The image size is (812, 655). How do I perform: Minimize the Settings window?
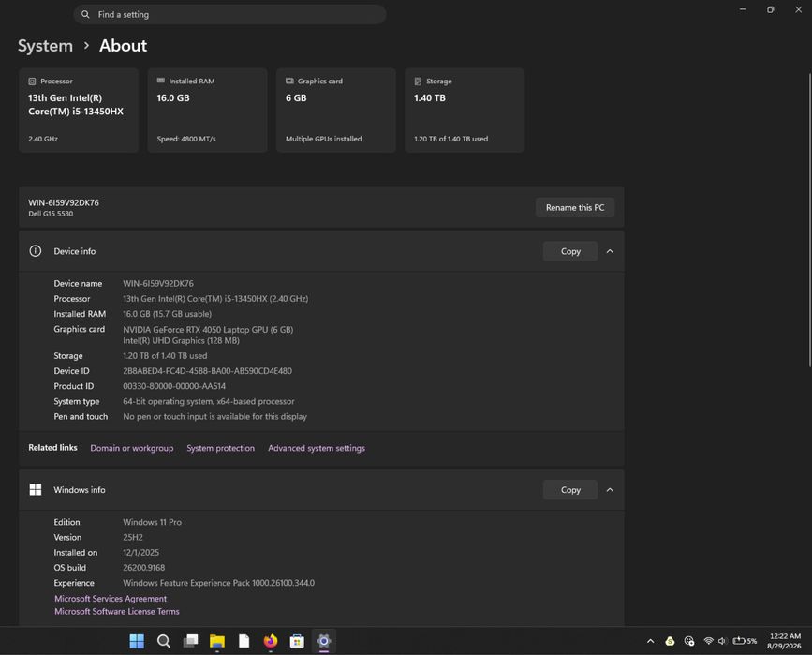click(x=743, y=9)
